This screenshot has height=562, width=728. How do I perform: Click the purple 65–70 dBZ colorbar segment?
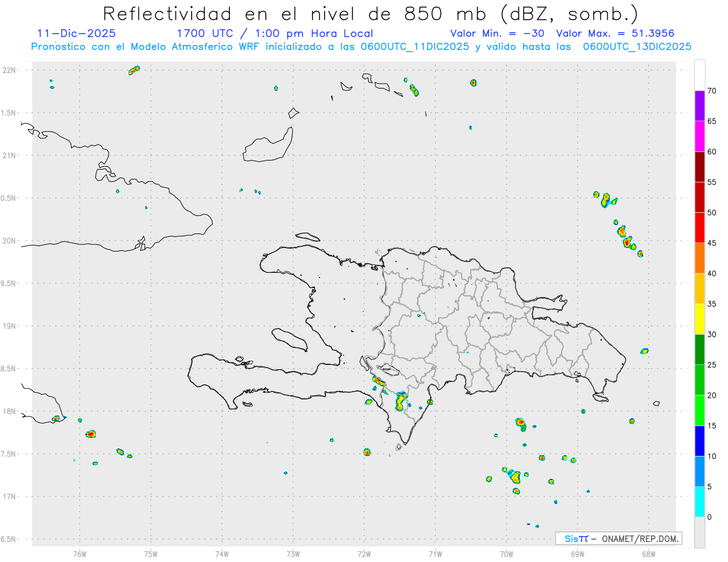[699, 106]
